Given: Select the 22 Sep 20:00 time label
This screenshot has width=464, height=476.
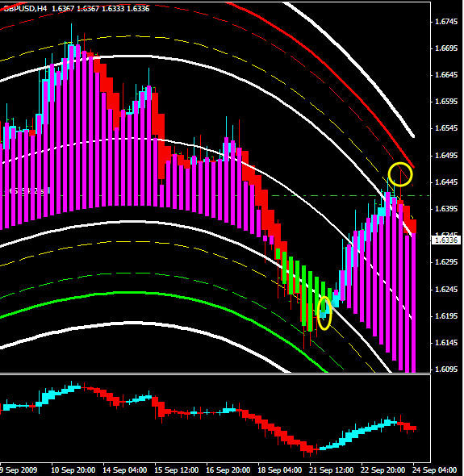Looking at the screenshot, I should (x=383, y=470).
